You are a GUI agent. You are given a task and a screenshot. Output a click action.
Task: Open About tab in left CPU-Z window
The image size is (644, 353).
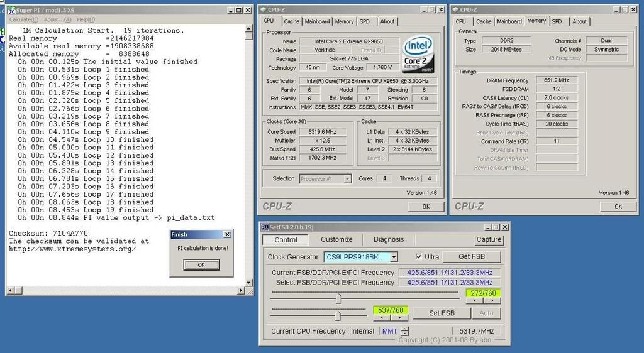(387, 21)
